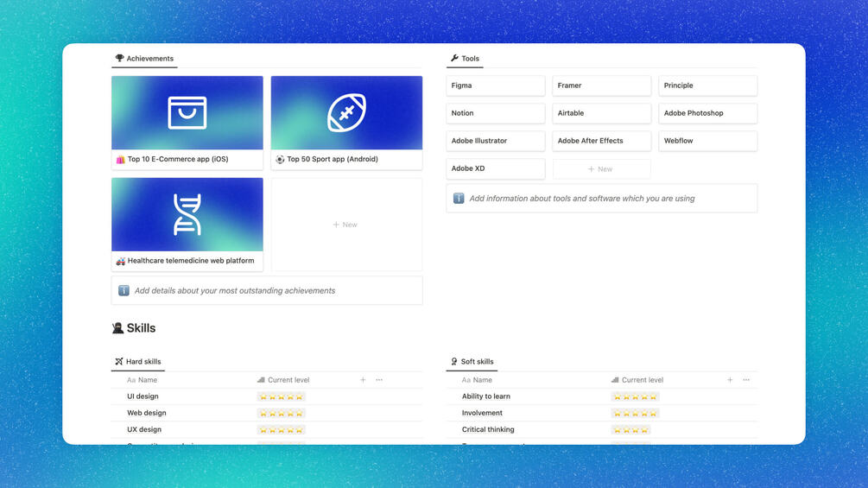Edit star rating for Web design
The width and height of the screenshot is (868, 488).
[282, 414]
